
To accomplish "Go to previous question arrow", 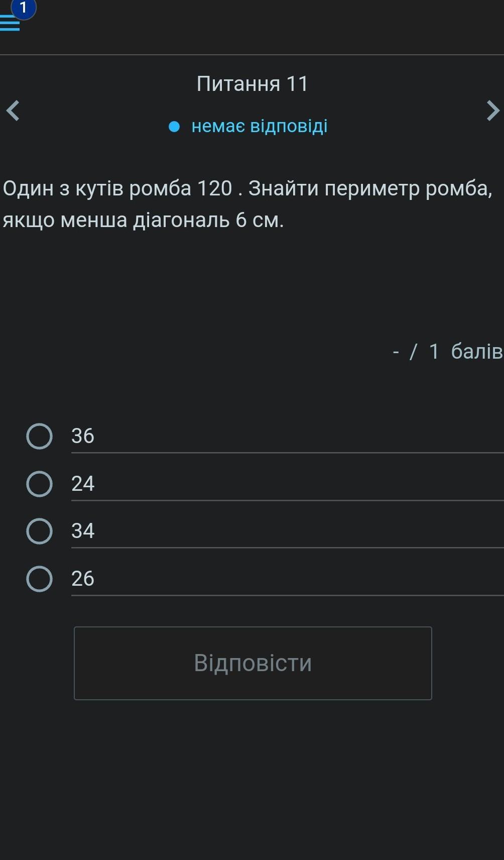I will coord(13,111).
